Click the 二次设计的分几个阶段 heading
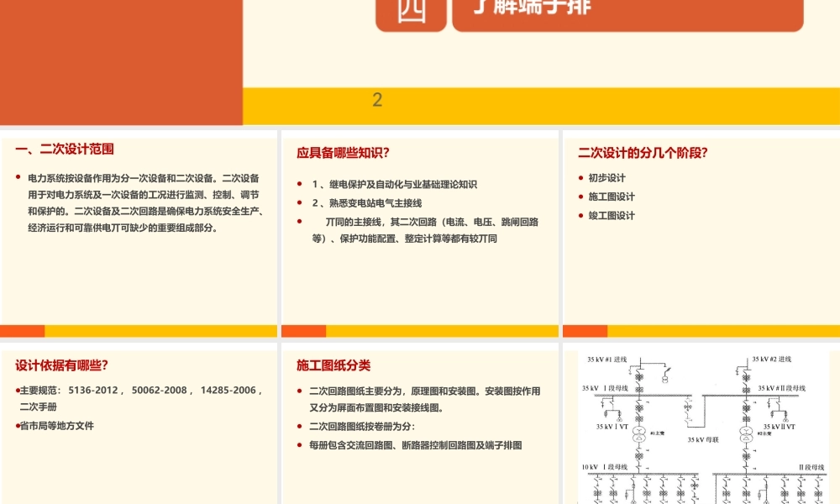 645,154
